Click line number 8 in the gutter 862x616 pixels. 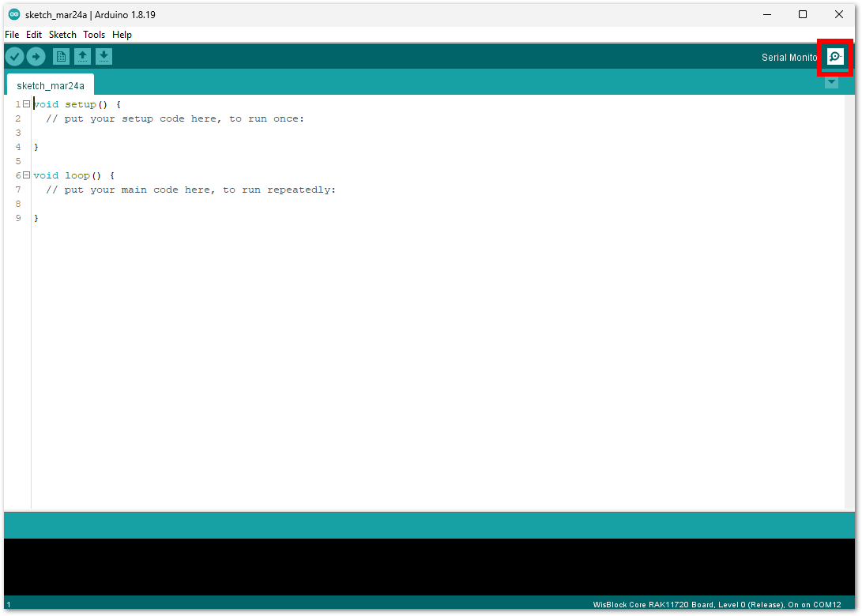click(18, 204)
